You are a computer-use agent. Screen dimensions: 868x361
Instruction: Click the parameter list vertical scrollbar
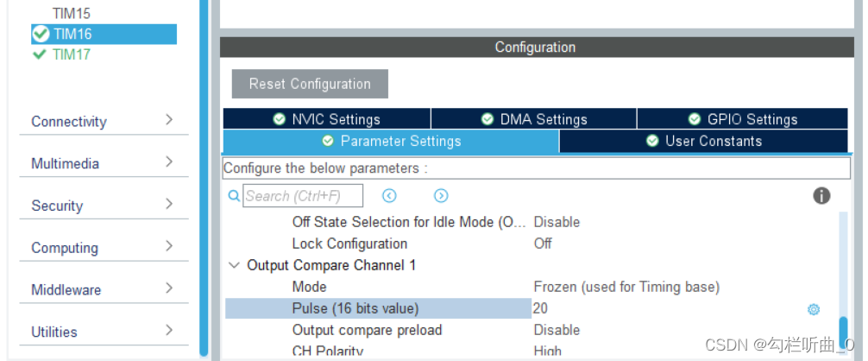click(843, 282)
